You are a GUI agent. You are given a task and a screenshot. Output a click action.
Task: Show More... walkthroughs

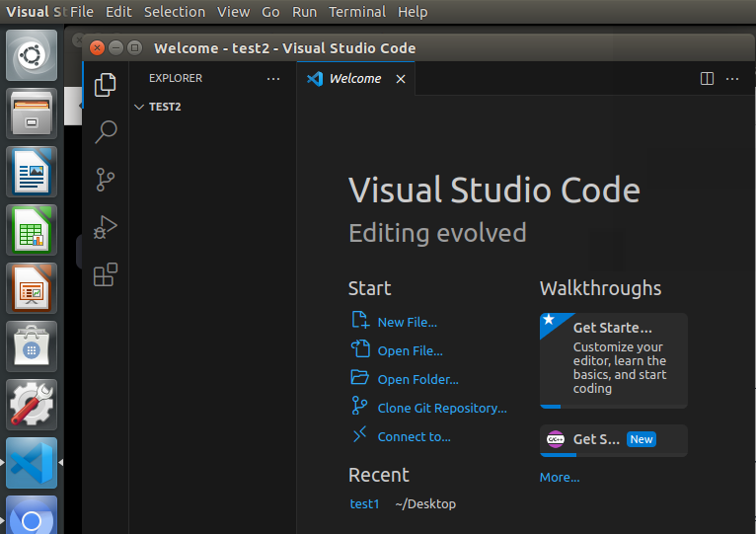[x=560, y=477]
